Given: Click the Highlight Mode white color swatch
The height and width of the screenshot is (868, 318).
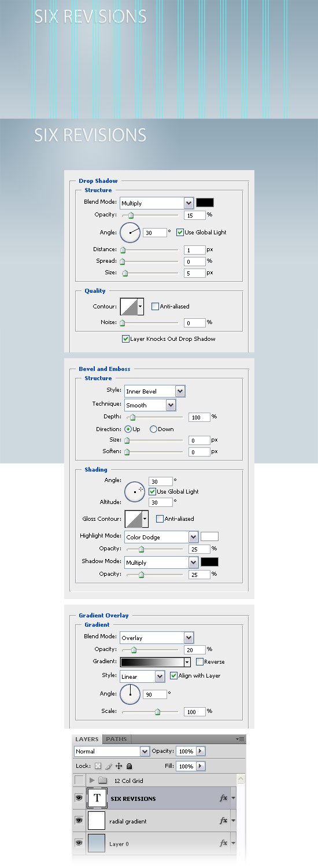Looking at the screenshot, I should click(209, 536).
